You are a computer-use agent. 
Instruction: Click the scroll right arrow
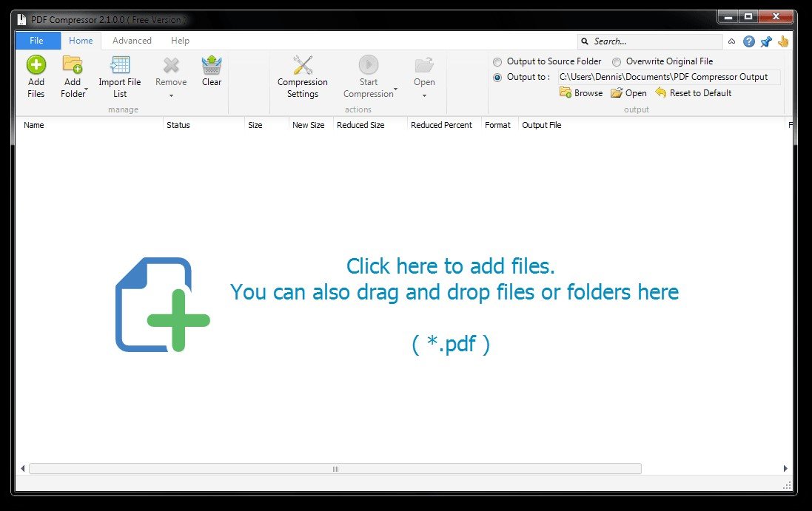pyautogui.click(x=785, y=469)
